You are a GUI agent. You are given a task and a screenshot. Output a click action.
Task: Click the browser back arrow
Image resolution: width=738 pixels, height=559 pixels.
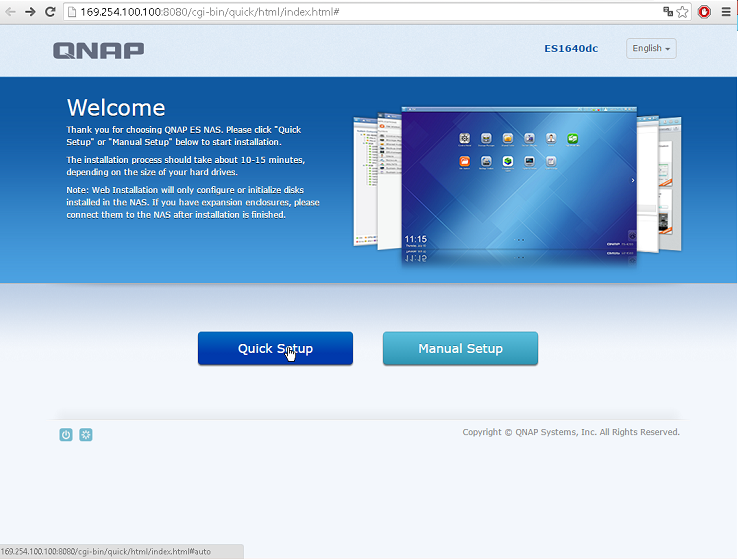tap(10, 12)
